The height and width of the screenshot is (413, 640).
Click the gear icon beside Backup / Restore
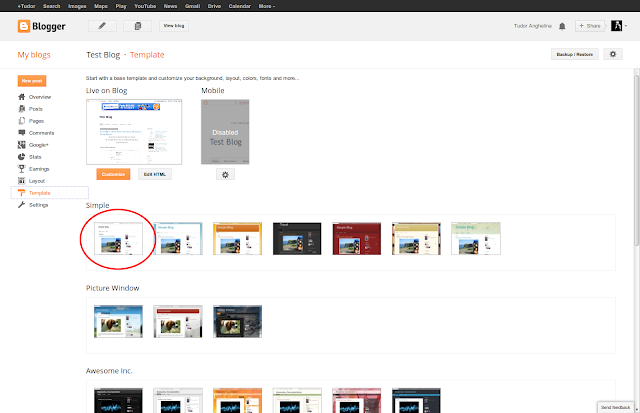tap(613, 54)
